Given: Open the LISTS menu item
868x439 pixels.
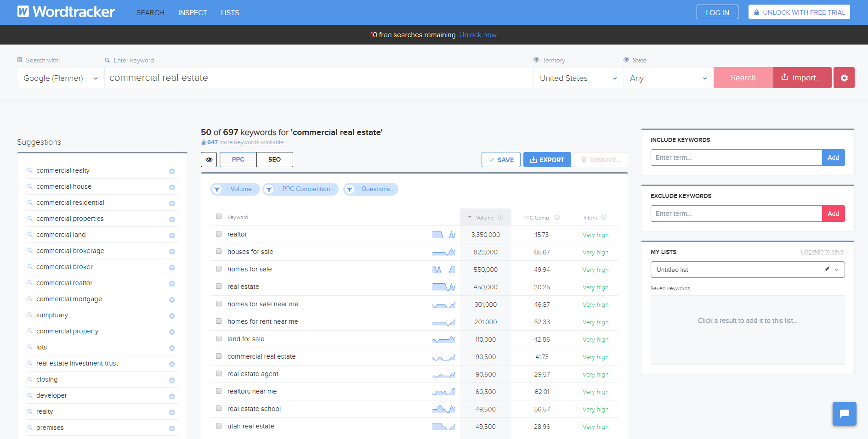Looking at the screenshot, I should (x=230, y=13).
